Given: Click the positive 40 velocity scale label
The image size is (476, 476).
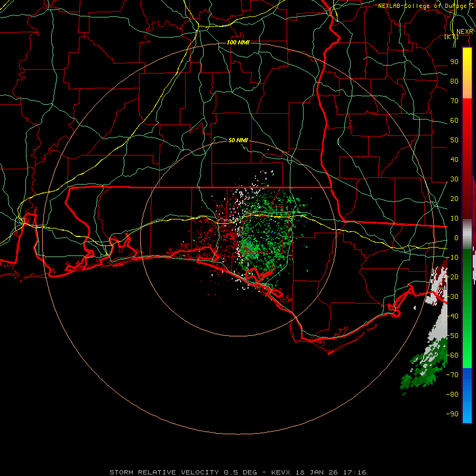Looking at the screenshot, I should [x=454, y=160].
